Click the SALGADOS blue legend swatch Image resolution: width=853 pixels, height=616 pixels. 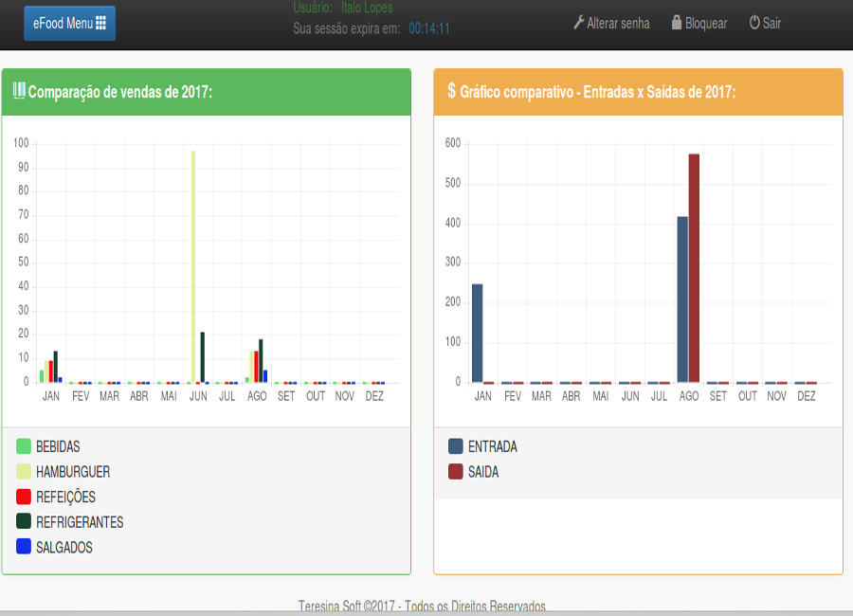[x=24, y=547]
